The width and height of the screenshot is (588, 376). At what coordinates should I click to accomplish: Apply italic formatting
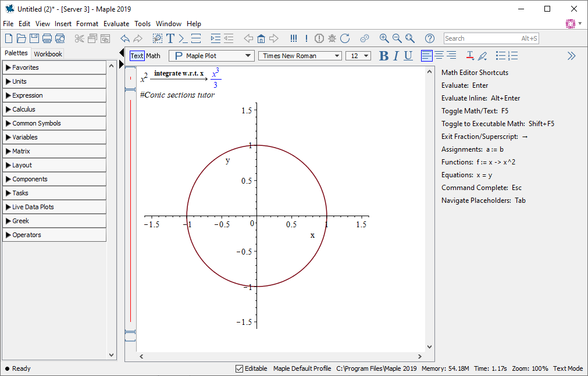396,56
